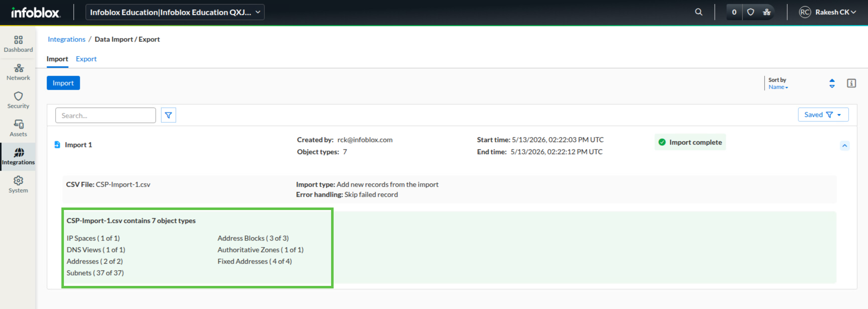Click the Fixed Addresses ( 4 of 4) entry
This screenshot has height=309, width=868.
pyautogui.click(x=255, y=261)
